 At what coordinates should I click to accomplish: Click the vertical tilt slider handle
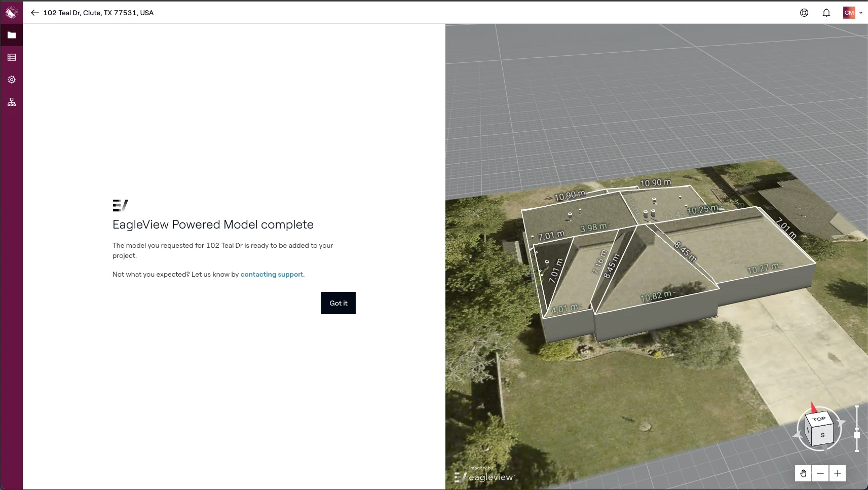tap(857, 435)
